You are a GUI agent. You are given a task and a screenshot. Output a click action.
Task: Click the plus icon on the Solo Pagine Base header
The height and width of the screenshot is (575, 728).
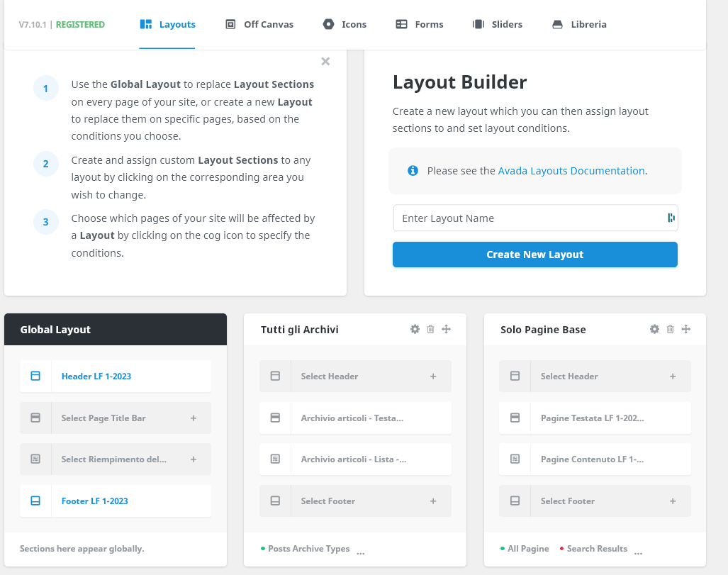click(685, 329)
